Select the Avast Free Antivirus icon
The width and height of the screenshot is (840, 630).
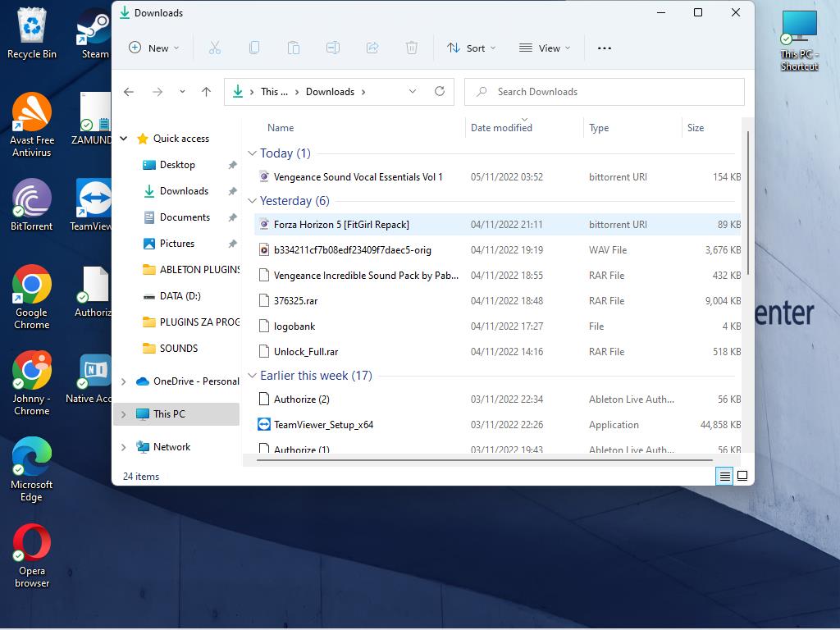coord(32,123)
